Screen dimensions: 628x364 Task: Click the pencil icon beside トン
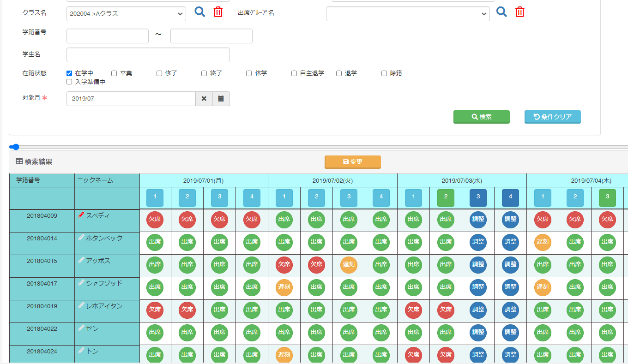click(x=81, y=351)
